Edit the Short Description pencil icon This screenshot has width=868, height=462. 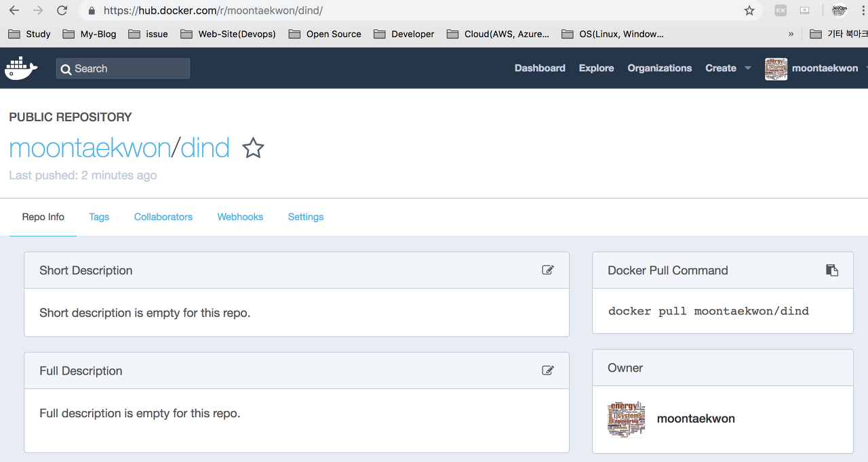[548, 270]
